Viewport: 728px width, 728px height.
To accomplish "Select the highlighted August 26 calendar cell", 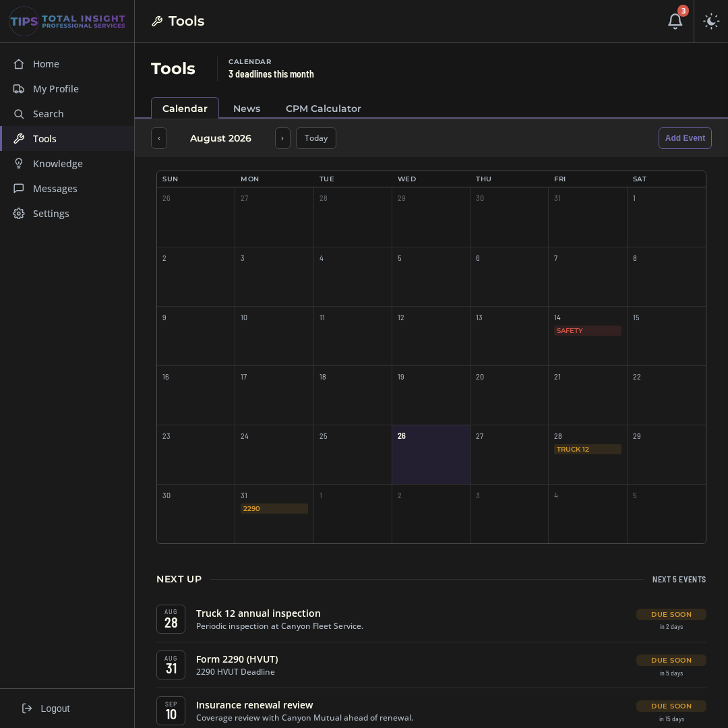I will point(431,455).
